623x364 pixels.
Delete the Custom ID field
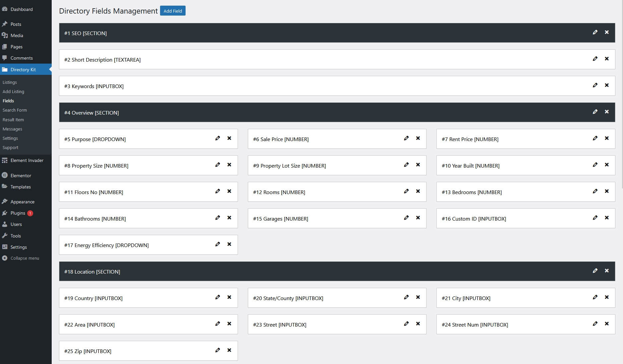607,218
